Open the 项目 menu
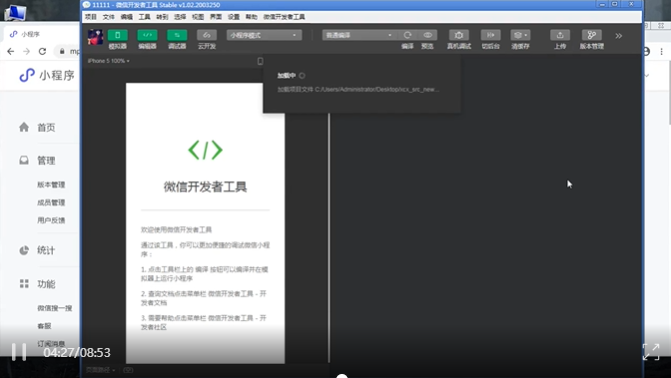Image resolution: width=671 pixels, height=378 pixels. [91, 17]
